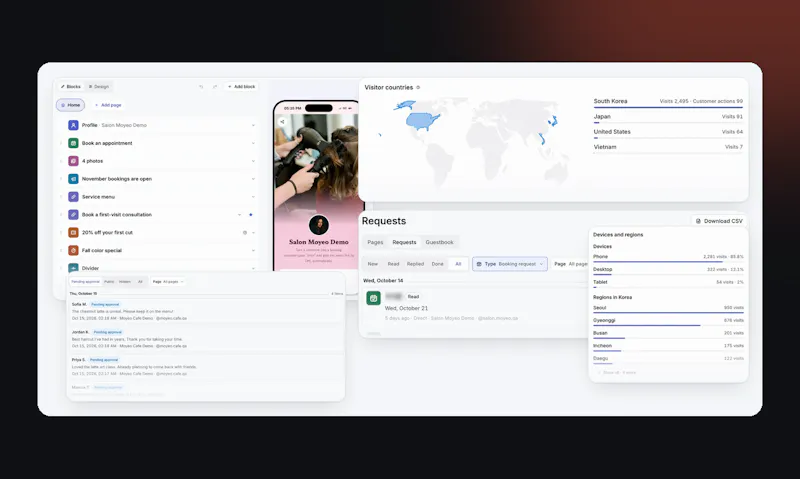The height and width of the screenshot is (479, 800).
Task: Open the 'Type Booking request' filter dropdown
Action: click(510, 264)
